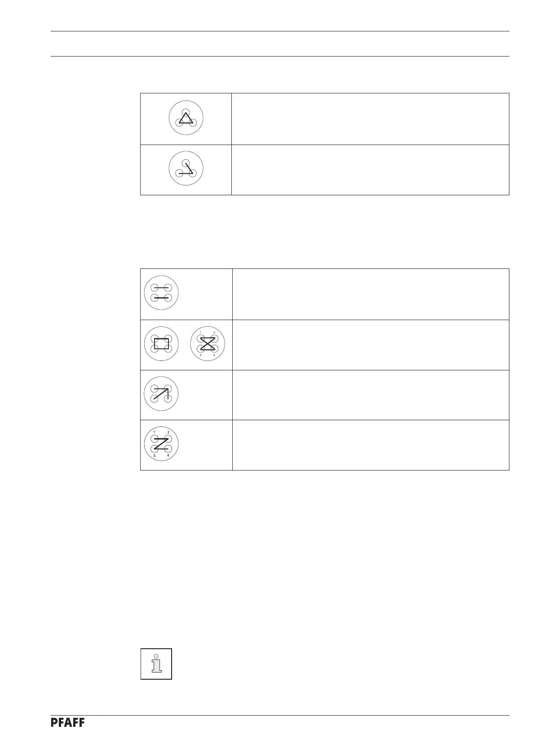Image resolution: width=535 pixels, height=756 pixels.
Task: Choose the four-hole parallel stitch button icon
Action: pyautogui.click(x=161, y=293)
